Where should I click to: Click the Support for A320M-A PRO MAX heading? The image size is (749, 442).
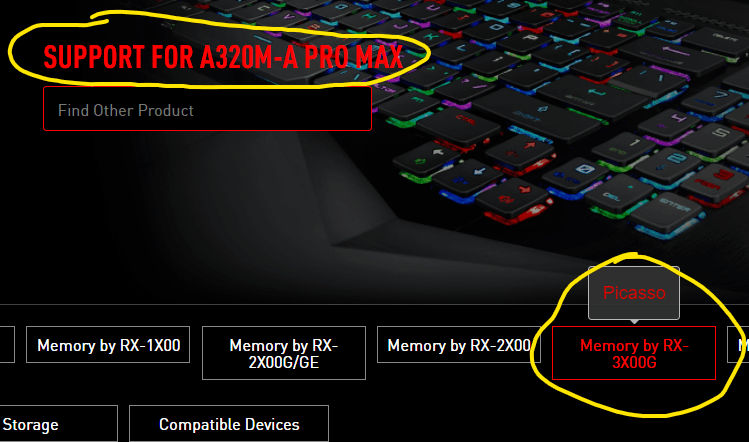[223, 57]
